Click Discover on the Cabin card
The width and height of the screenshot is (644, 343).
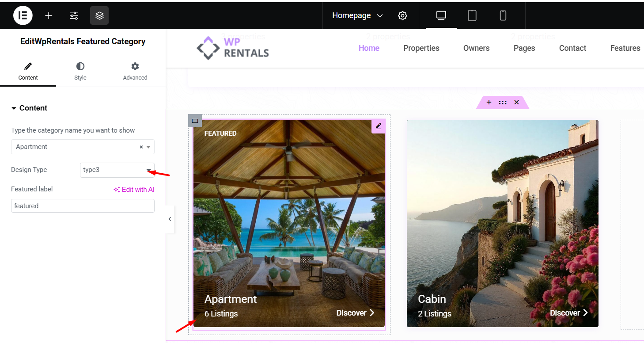[568, 313]
